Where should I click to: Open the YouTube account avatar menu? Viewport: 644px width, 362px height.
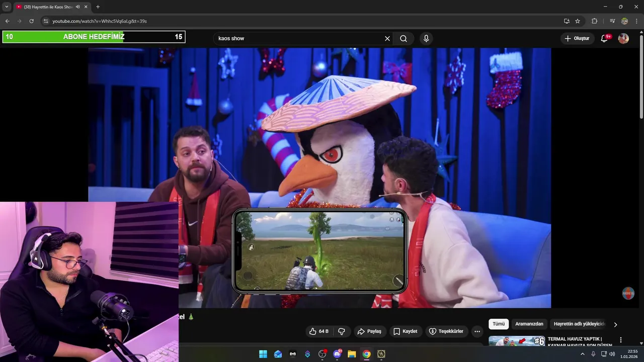click(623, 38)
